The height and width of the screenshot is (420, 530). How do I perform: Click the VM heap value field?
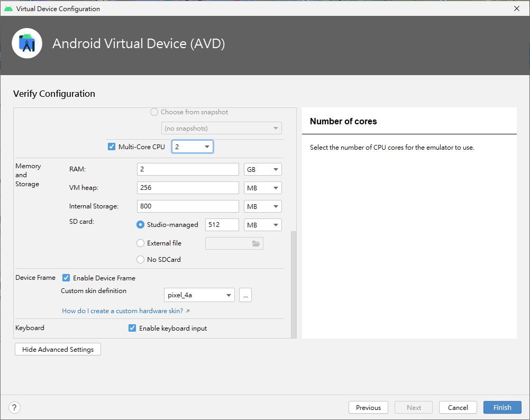tap(188, 188)
